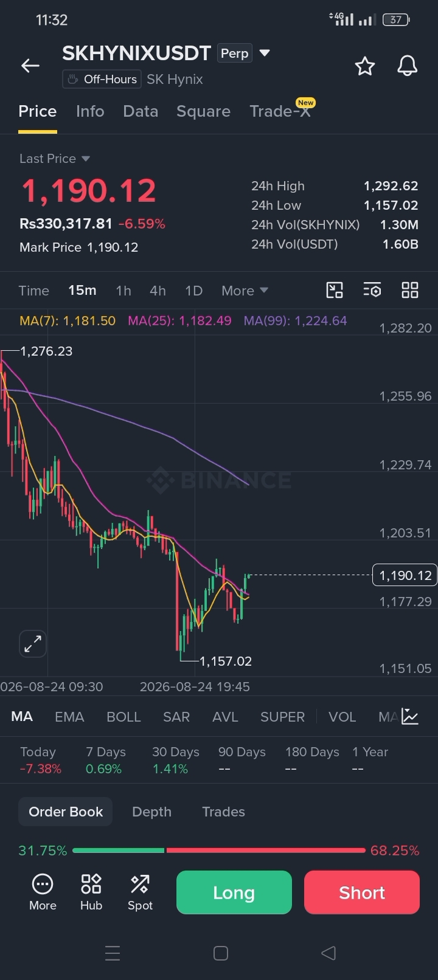
Task: Tap the red Short button
Action: pyautogui.click(x=362, y=892)
